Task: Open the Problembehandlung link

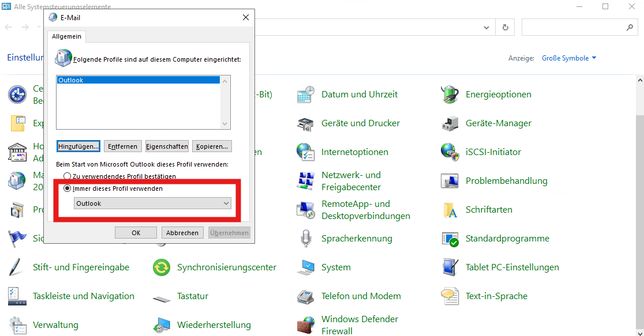Action: 507,181
